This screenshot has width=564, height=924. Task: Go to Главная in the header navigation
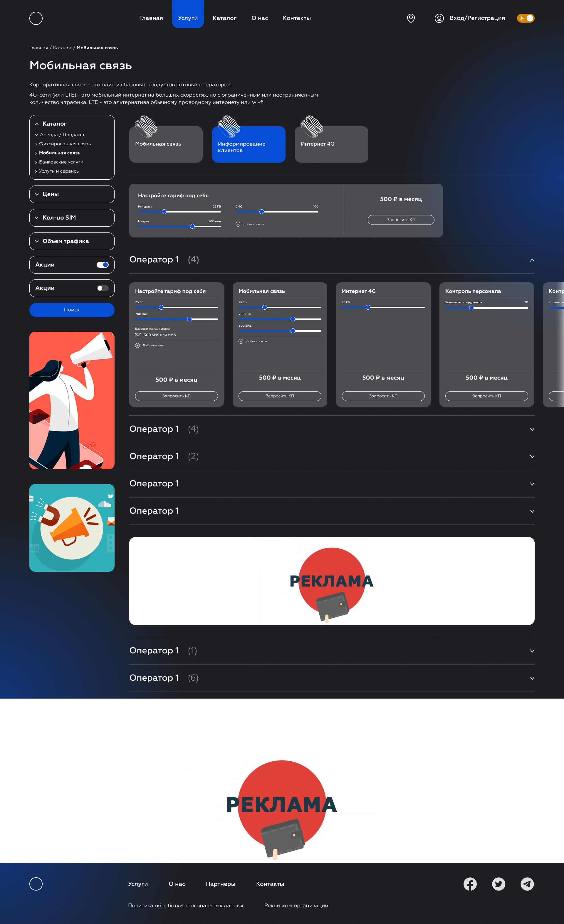pos(151,18)
